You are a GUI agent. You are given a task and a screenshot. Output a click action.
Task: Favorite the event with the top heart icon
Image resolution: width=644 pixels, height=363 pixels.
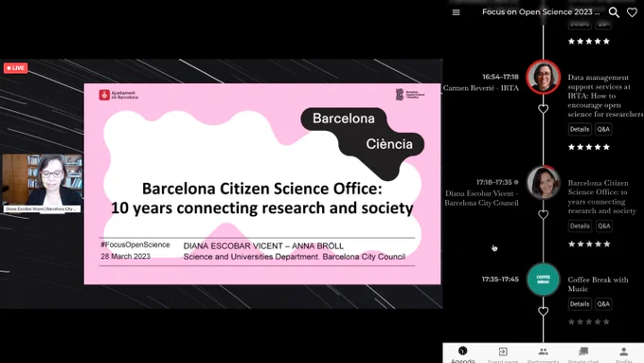(632, 12)
